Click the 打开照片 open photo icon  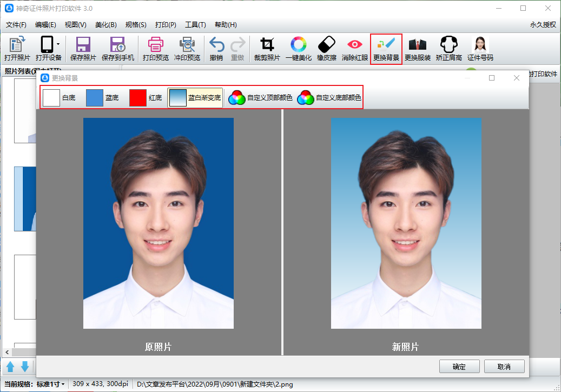[x=17, y=45]
